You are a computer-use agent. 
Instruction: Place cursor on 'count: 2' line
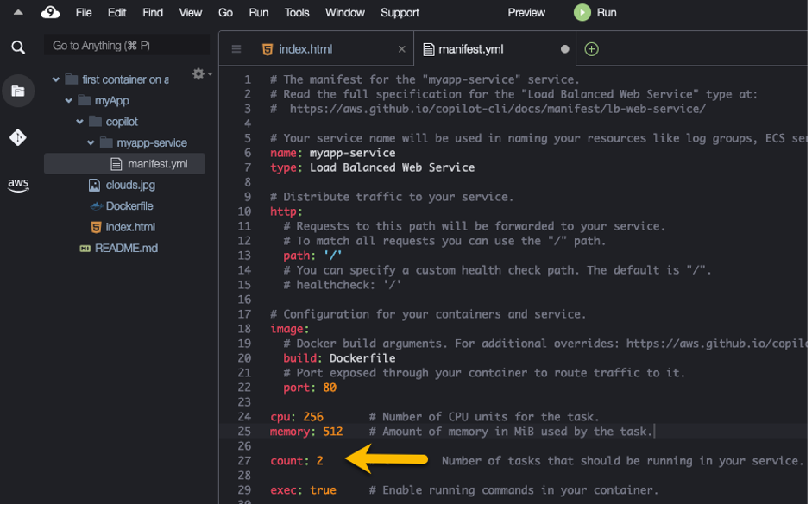[297, 461]
